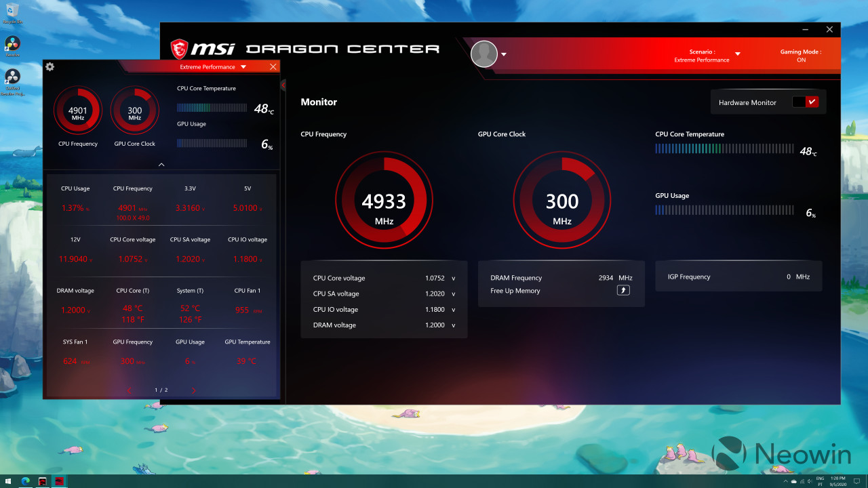Open the Scenario dropdown arrow
The width and height of the screenshot is (868, 488).
pyautogui.click(x=738, y=54)
